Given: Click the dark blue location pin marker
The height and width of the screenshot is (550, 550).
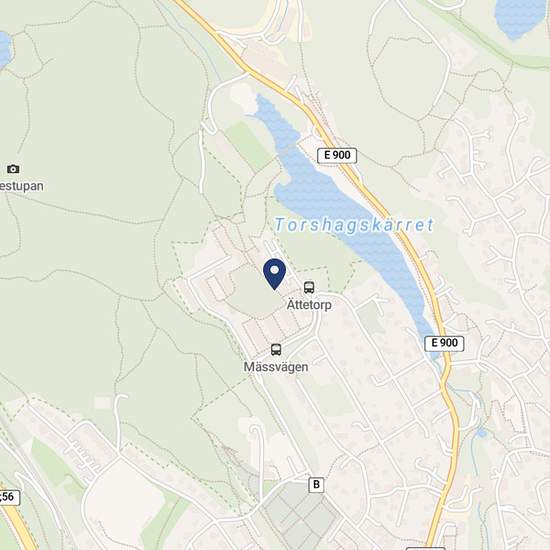Looking at the screenshot, I should coord(274,274).
